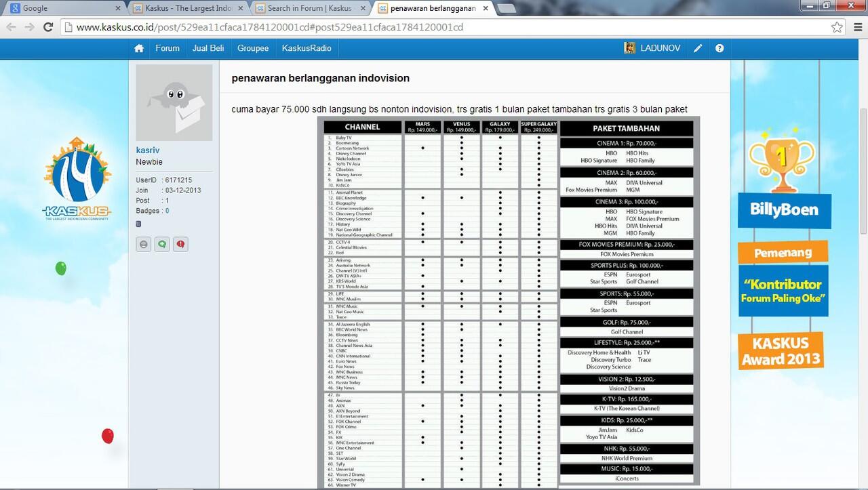
Task: Click kasriv's default avatar image
Action: 174,102
